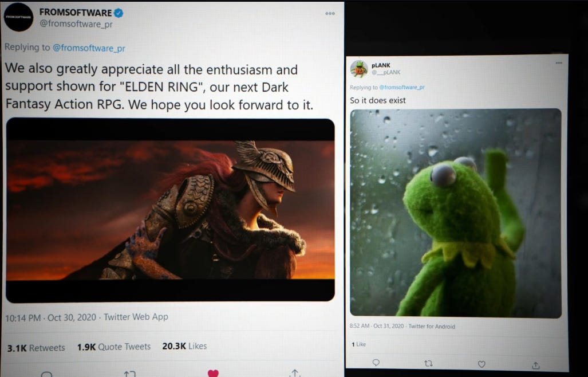Click the FROMSOFTWARE profile avatar
This screenshot has width=588, height=377.
tap(18, 17)
